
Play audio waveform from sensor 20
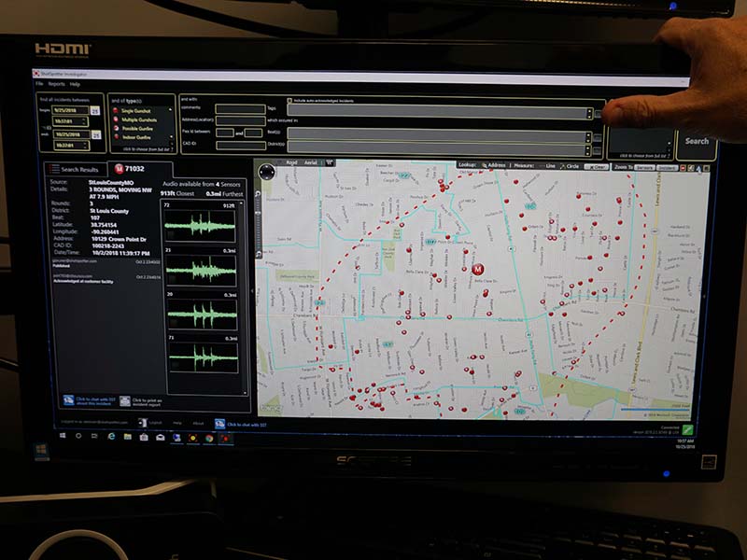(202, 315)
